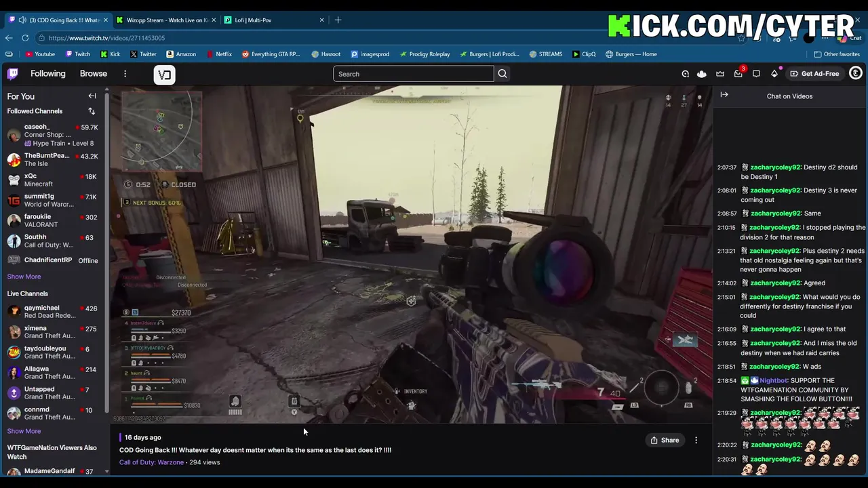Open connmd channel in Live Channels
The width and height of the screenshot is (868, 488).
(53, 413)
